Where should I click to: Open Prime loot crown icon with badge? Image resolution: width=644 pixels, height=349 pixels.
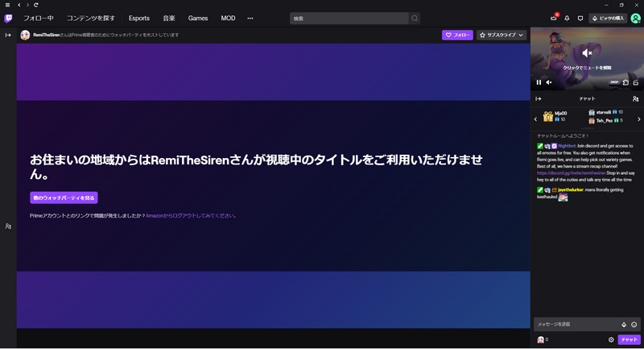(554, 18)
